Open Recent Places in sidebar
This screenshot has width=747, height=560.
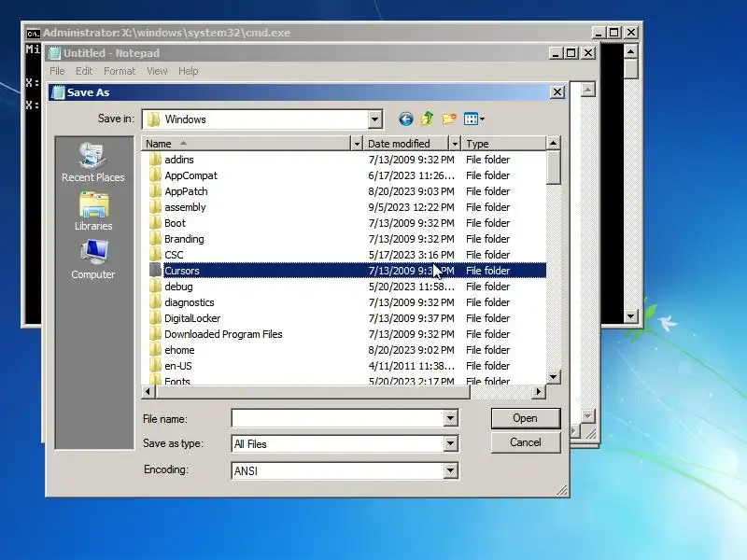pyautogui.click(x=92, y=162)
